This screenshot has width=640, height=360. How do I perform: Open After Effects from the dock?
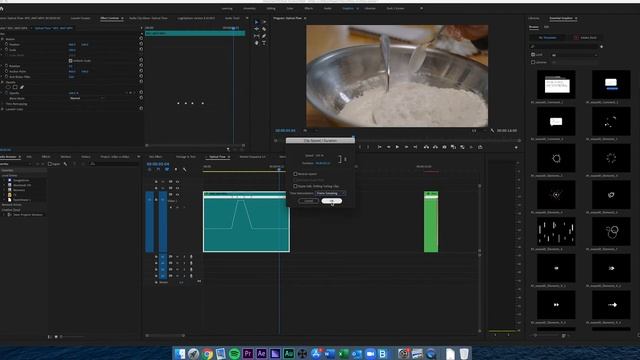coord(262,353)
